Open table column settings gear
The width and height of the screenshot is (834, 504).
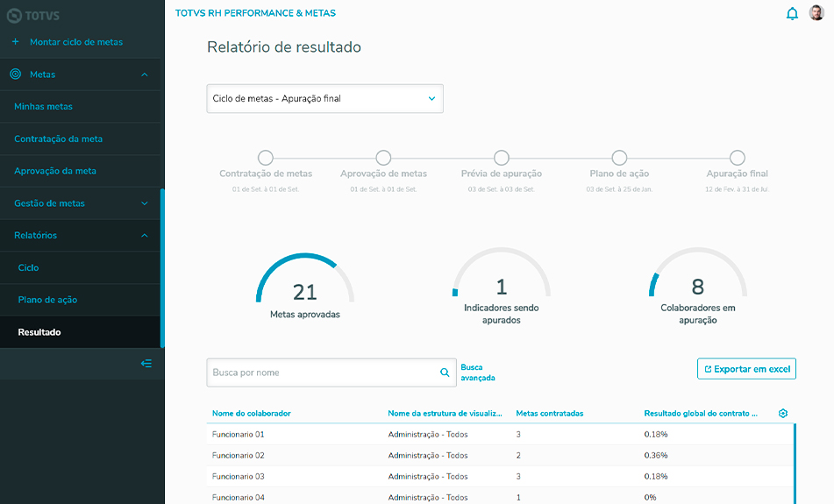pyautogui.click(x=783, y=413)
